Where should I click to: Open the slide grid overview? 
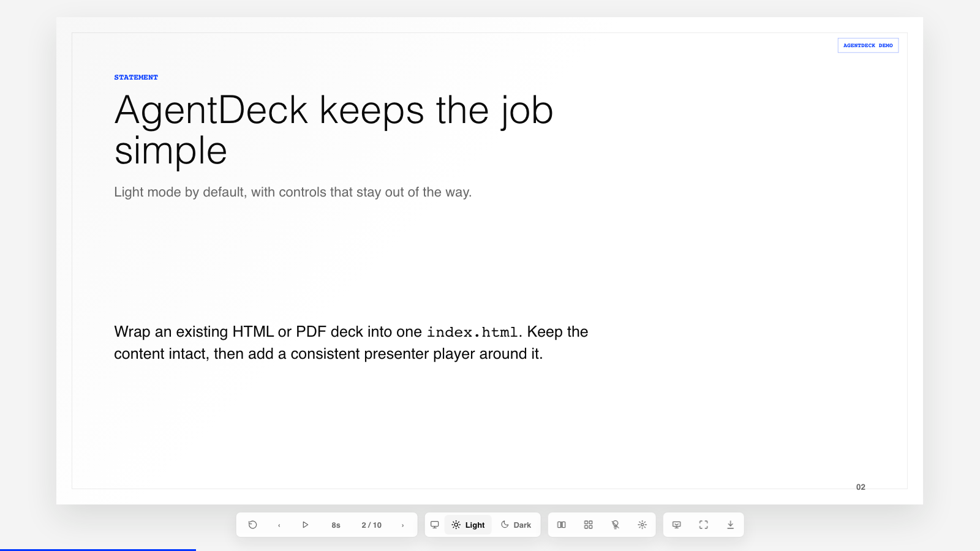(589, 525)
